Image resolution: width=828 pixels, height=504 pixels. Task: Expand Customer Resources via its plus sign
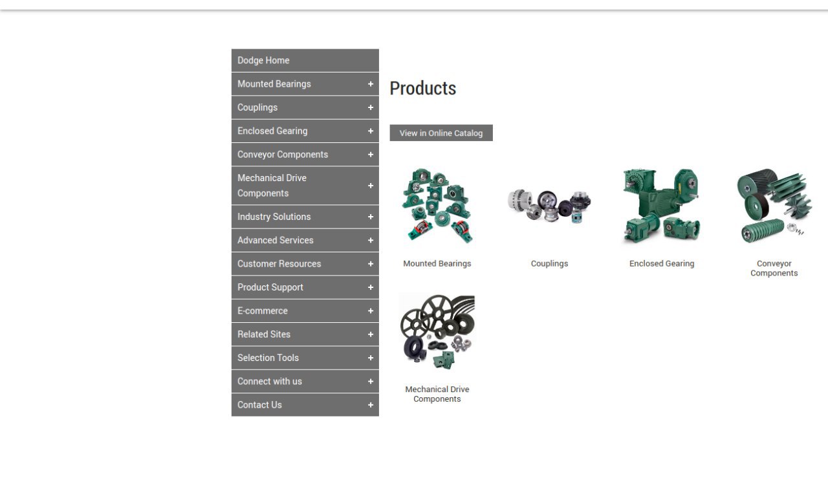pyautogui.click(x=371, y=264)
